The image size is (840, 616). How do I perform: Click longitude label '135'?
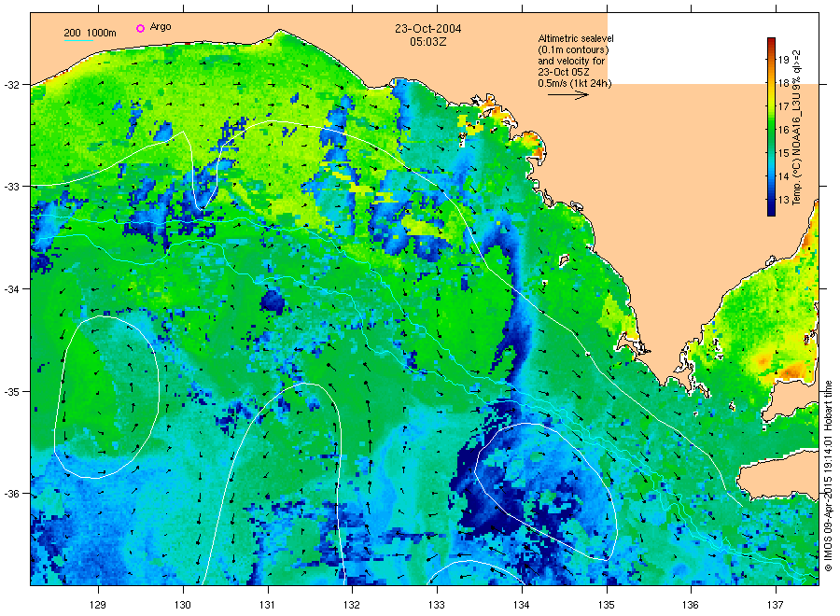[x=607, y=605]
